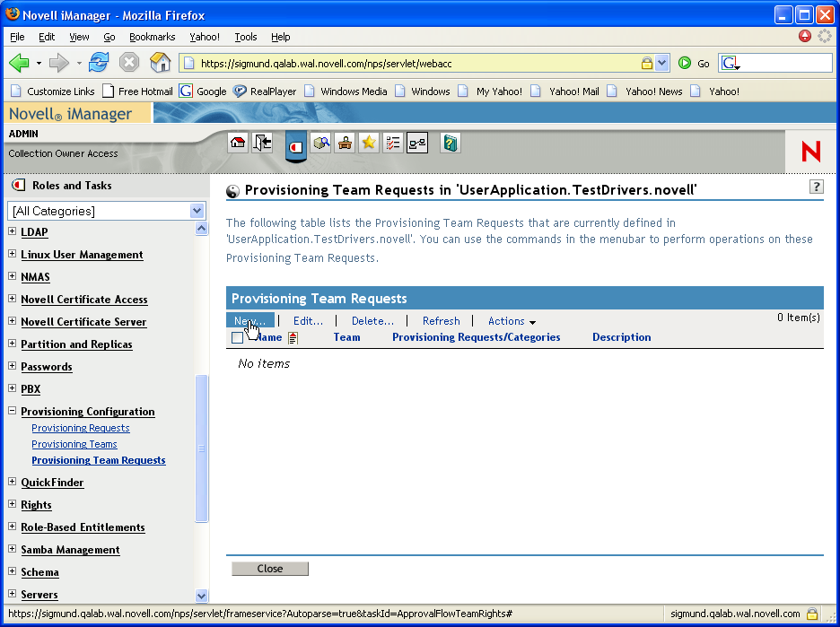
Task: Open the Help book icon in toolbar
Action: coord(451,143)
